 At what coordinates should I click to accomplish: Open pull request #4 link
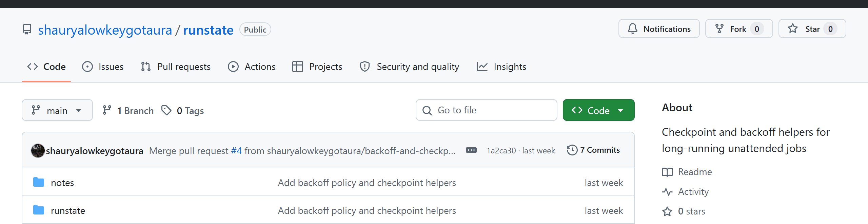236,151
